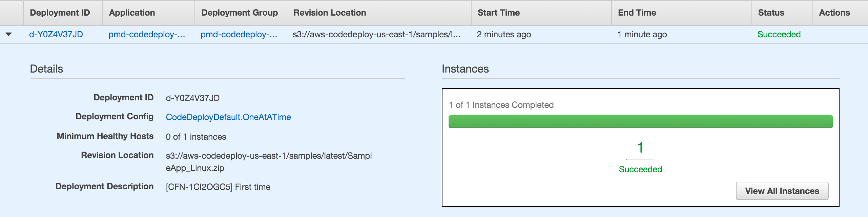Open the pmd-codedeploy deployment group link
The image size is (868, 217).
pos(239,34)
